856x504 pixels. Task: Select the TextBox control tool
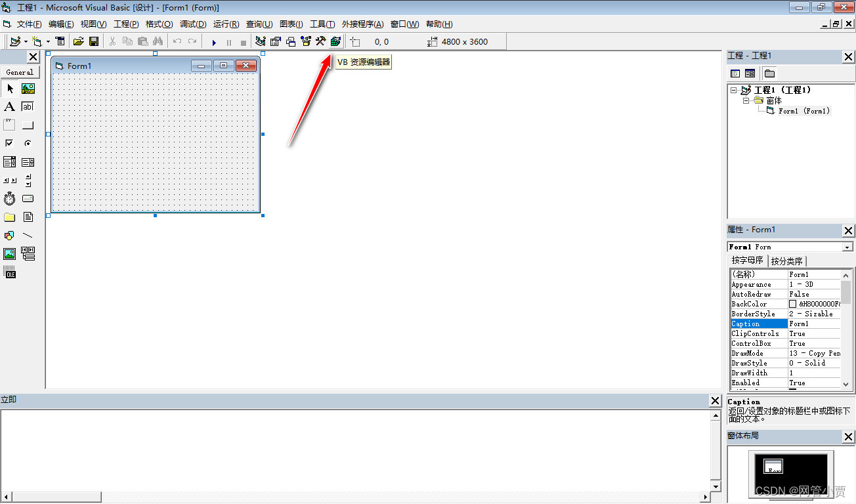[28, 107]
